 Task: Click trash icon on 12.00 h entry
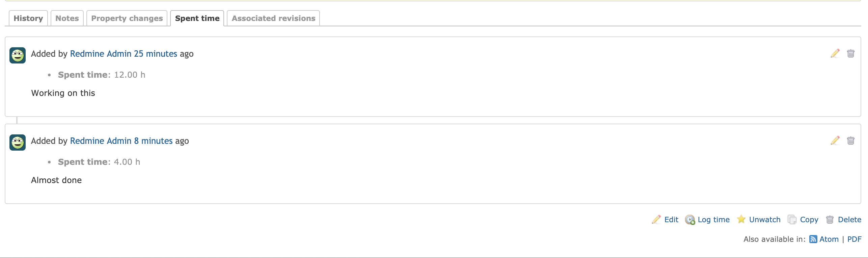(850, 53)
